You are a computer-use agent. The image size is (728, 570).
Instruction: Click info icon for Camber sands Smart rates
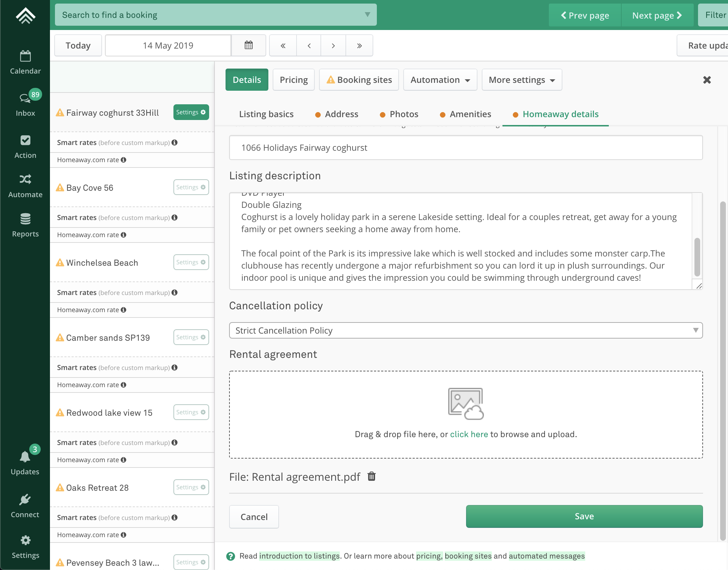pyautogui.click(x=175, y=367)
